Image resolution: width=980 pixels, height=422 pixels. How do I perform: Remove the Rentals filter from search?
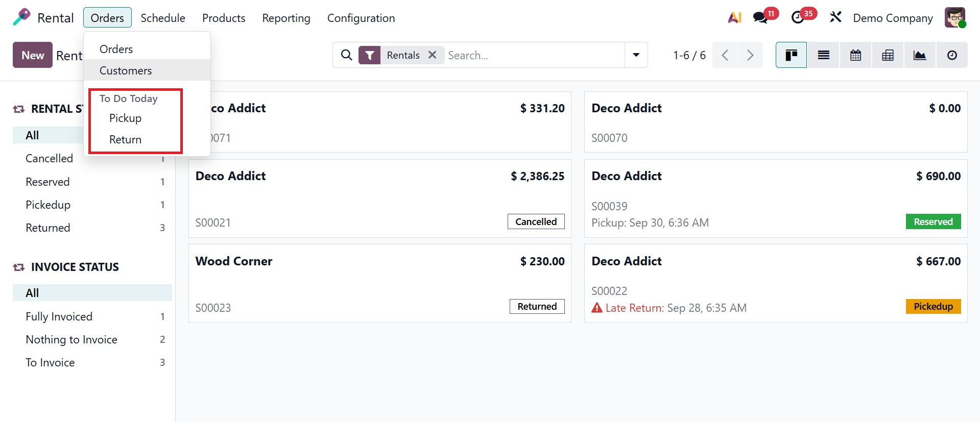pos(432,55)
